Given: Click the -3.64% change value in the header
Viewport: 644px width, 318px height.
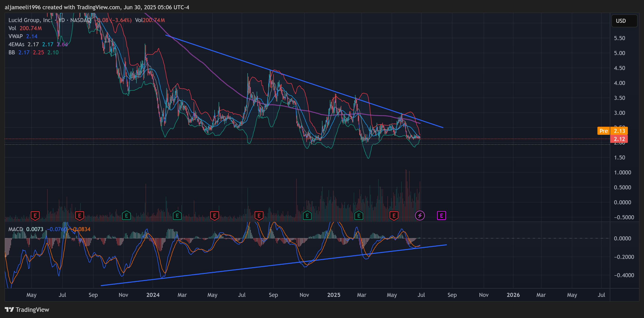Looking at the screenshot, I should [121, 20].
